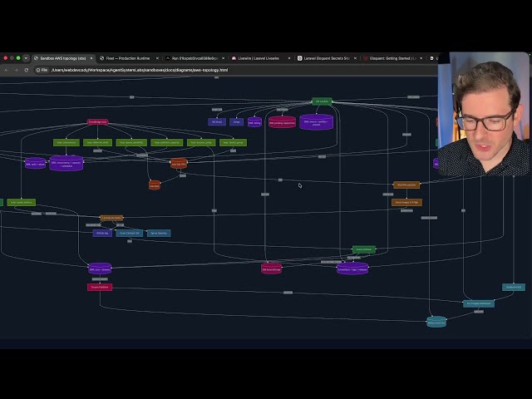
Task: Go back with the browser back arrow
Action: pyautogui.click(x=7, y=70)
